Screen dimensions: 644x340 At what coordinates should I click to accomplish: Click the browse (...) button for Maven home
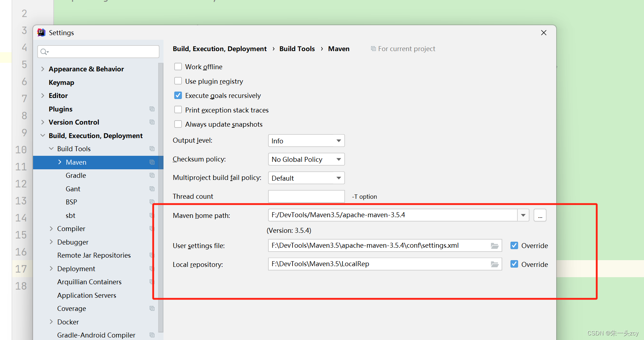tap(540, 215)
